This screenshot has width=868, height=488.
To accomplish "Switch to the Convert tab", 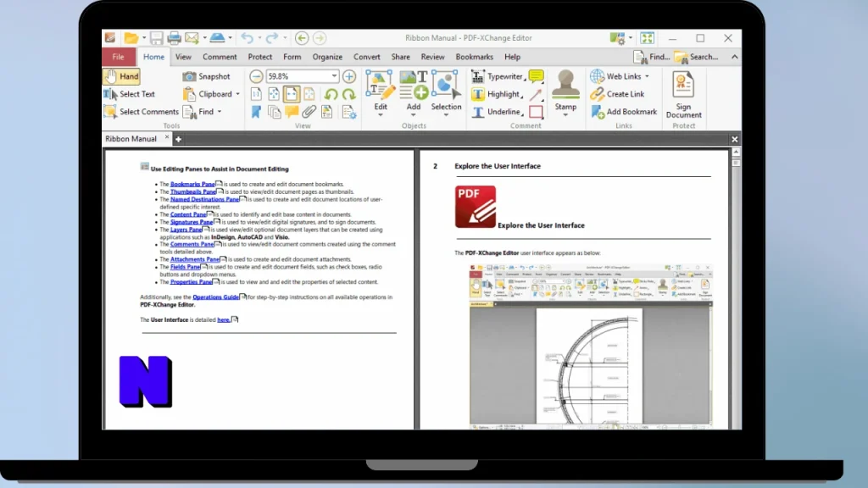I will 366,57.
